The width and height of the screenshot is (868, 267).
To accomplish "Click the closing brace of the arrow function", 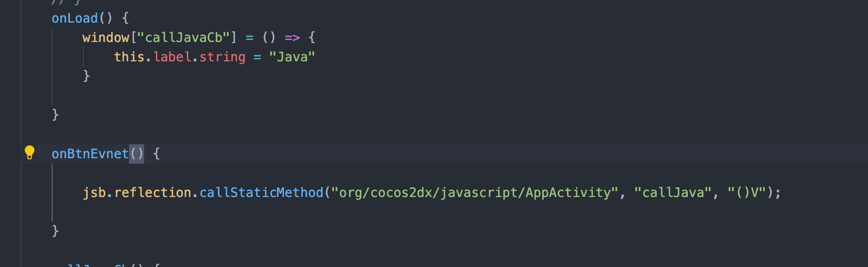I will [x=87, y=76].
